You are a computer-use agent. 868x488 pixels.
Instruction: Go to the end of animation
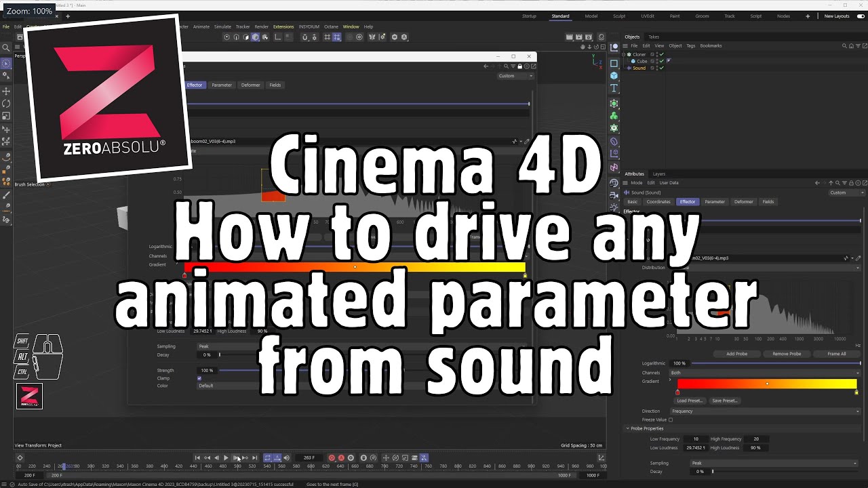(x=255, y=458)
